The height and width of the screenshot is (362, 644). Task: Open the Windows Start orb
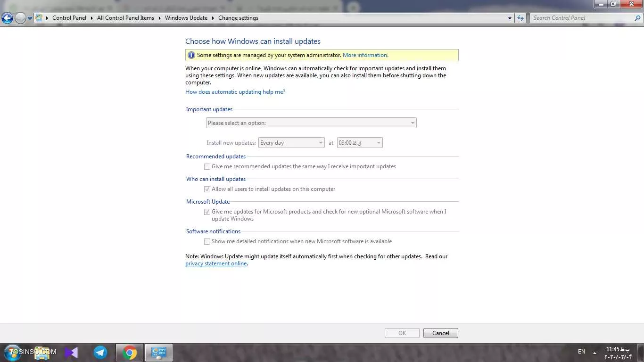[13, 352]
